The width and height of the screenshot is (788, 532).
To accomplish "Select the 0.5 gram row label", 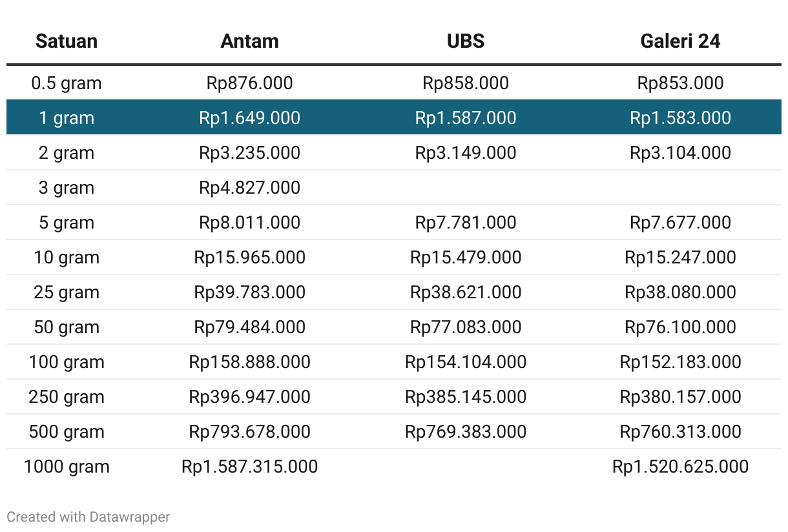I will click(67, 83).
